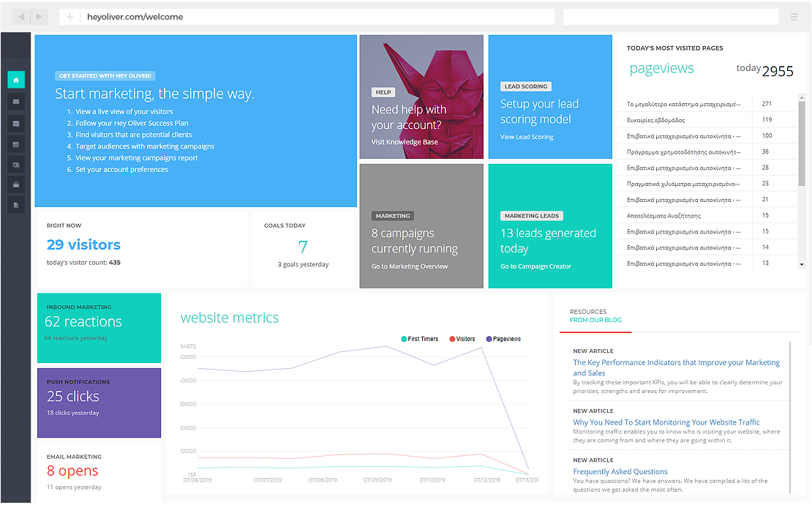Click the Visit Knowledge Base link

pos(405,142)
